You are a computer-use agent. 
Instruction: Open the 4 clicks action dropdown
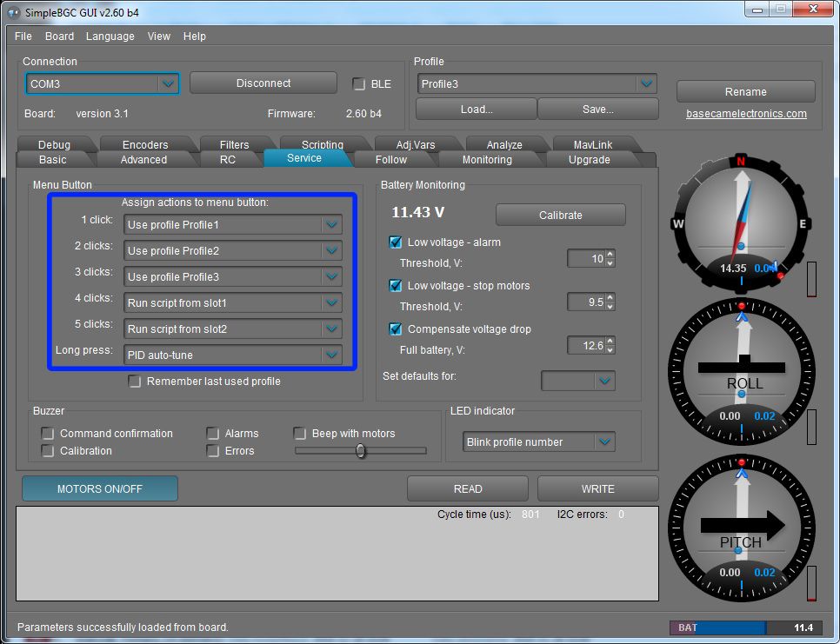click(x=232, y=303)
